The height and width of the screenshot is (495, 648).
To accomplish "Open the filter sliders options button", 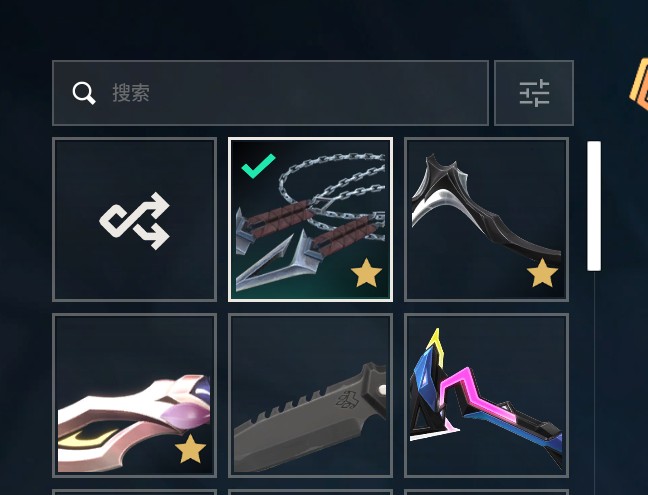I will point(534,93).
